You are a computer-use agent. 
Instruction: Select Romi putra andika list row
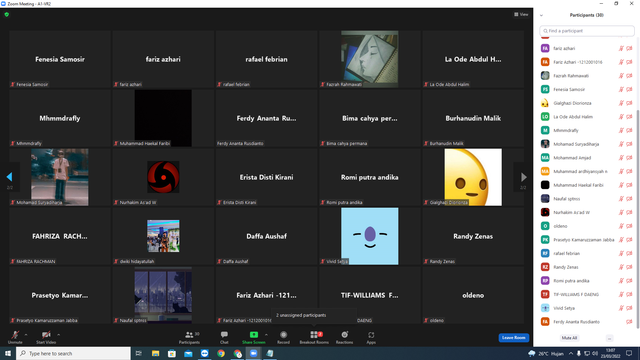[587, 280]
